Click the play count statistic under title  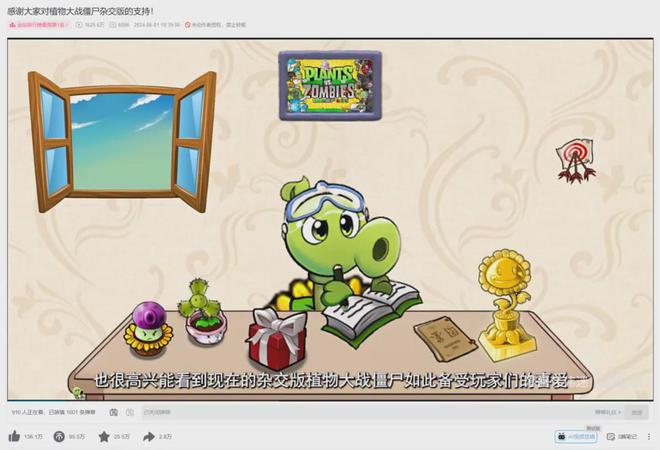pyautogui.click(x=90, y=25)
